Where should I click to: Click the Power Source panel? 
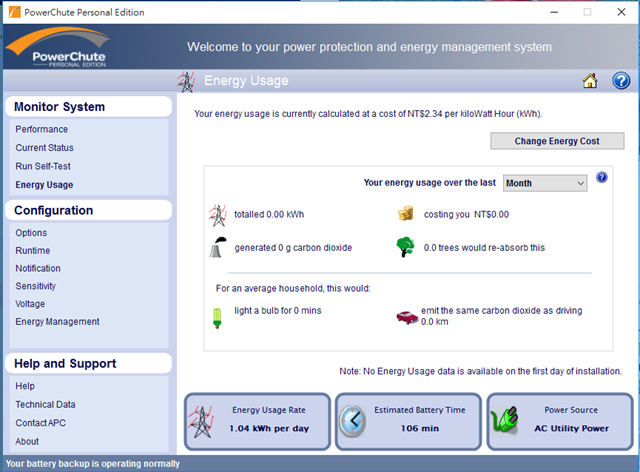tap(560, 422)
